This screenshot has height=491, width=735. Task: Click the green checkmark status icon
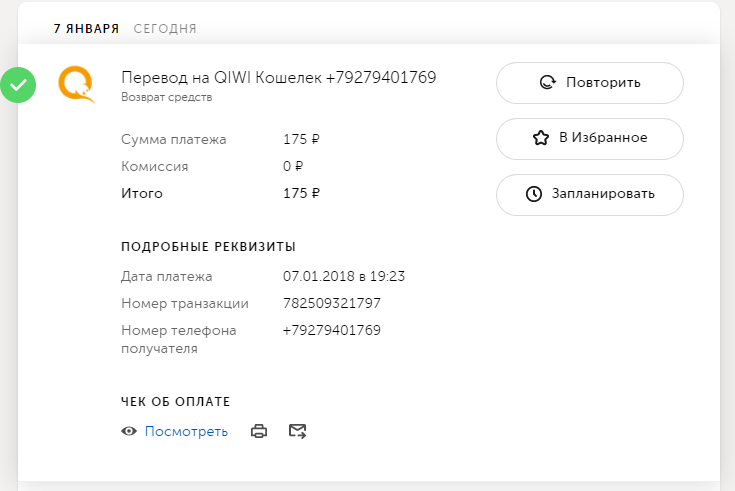pos(17,86)
